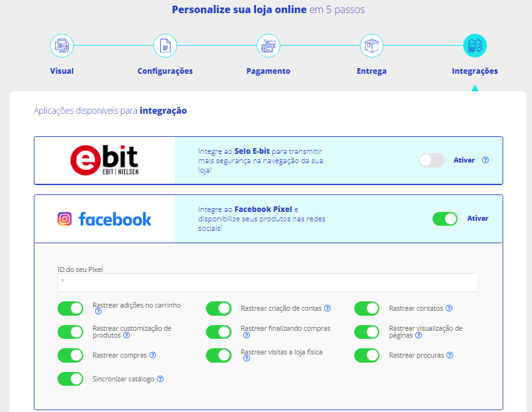Go to the Visual step label

click(62, 71)
